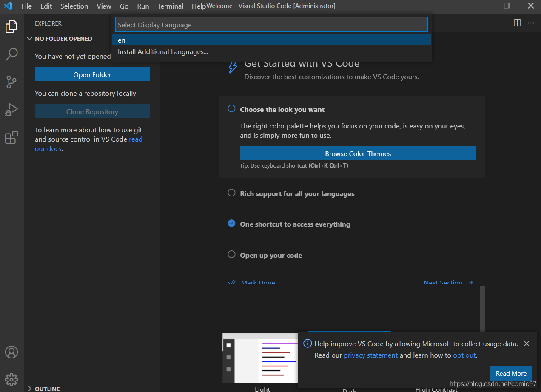Screen dimensions: 541x392
Task: Open the Run menu
Action: pos(143,6)
